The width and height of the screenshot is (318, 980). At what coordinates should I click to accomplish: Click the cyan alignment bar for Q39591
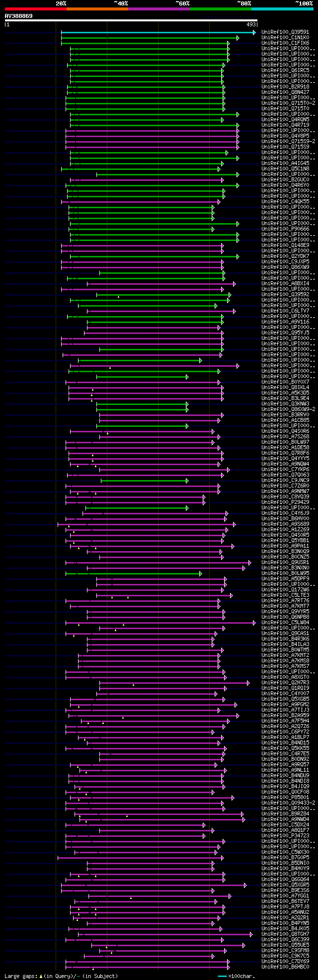[159, 32]
